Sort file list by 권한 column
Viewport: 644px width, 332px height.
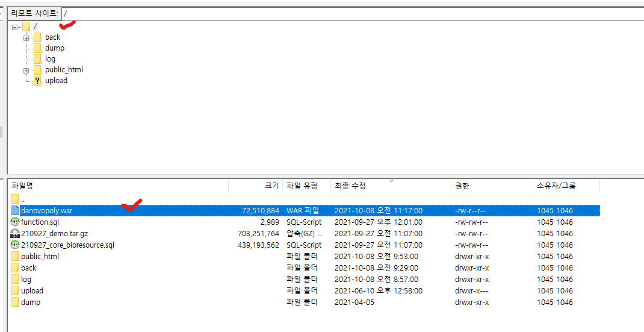(492, 186)
